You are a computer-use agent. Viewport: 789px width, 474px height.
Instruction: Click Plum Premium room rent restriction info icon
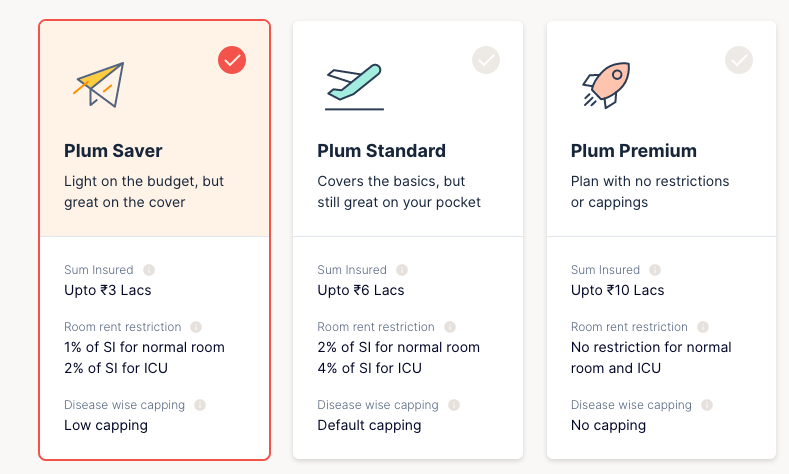point(703,327)
